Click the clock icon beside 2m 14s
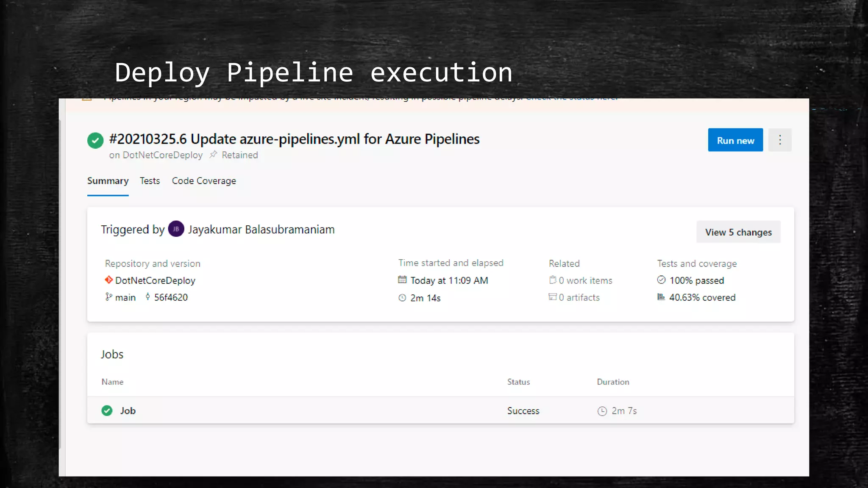The height and width of the screenshot is (488, 868). coord(402,298)
